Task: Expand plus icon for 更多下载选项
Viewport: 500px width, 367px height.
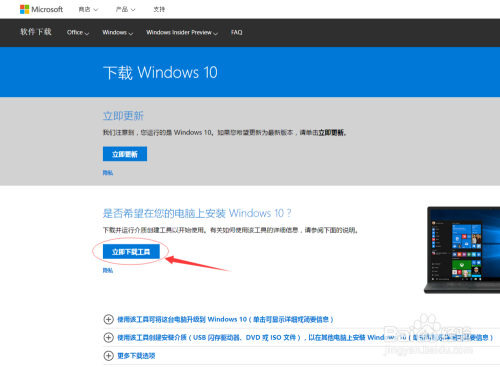Action: [108, 356]
